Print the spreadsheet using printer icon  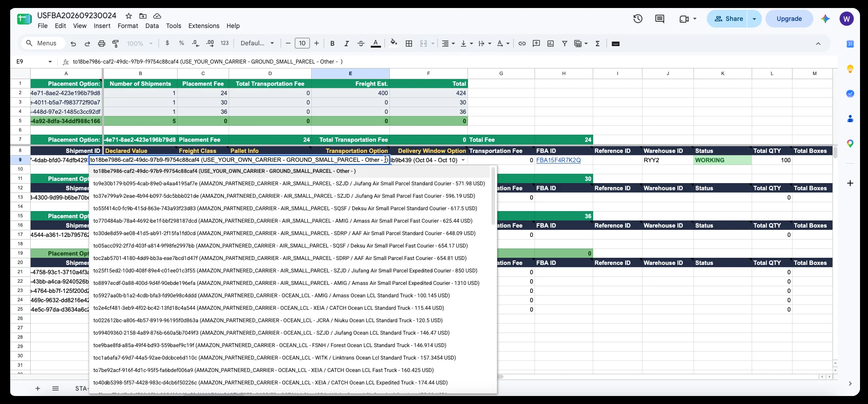pos(102,44)
